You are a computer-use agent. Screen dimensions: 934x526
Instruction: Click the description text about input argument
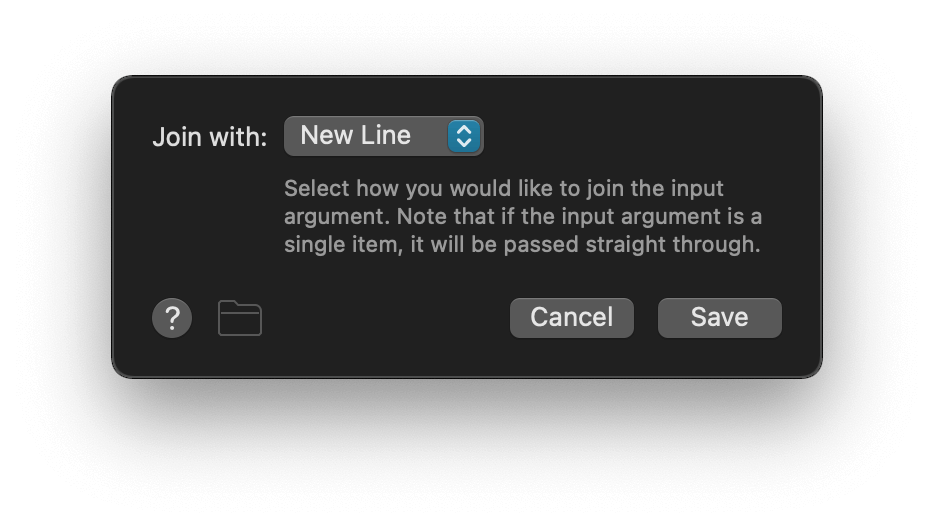pyautogui.click(x=522, y=216)
